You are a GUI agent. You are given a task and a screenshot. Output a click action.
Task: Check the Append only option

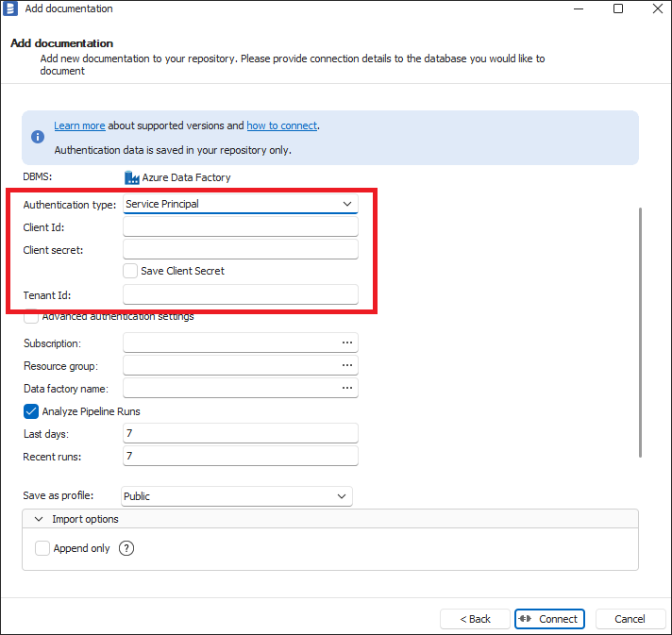(42, 548)
